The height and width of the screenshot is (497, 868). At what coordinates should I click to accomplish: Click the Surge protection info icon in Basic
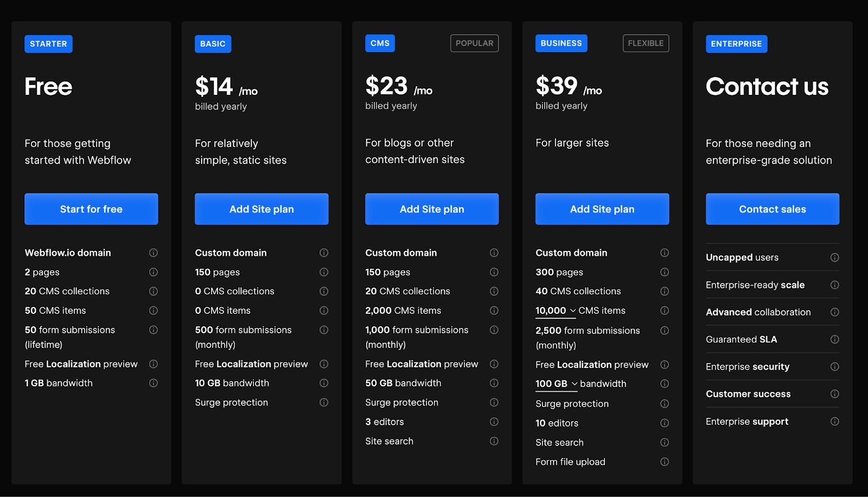coord(324,403)
